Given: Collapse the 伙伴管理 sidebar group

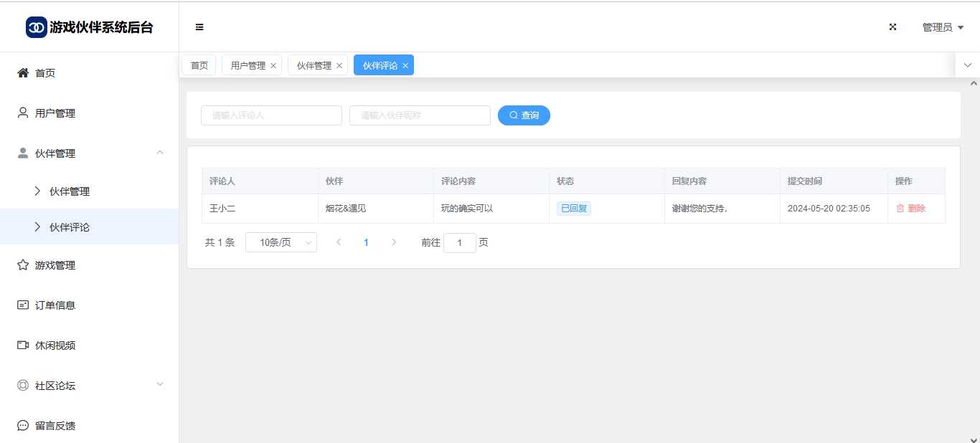Looking at the screenshot, I should [160, 153].
